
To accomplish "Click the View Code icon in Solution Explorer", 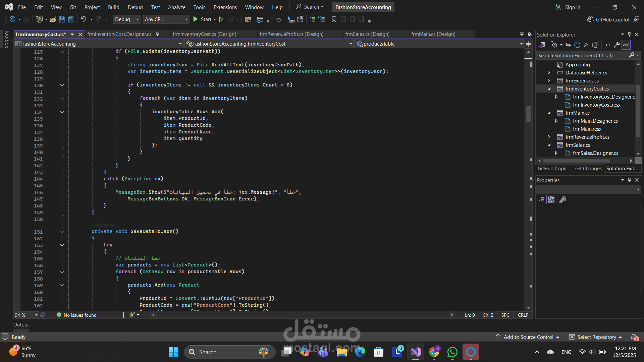I will click(608, 45).
